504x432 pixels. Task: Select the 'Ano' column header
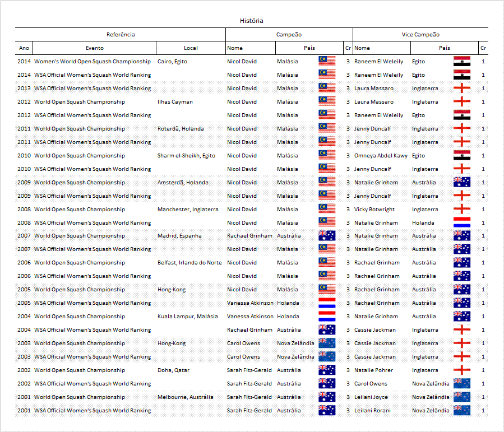pos(24,48)
